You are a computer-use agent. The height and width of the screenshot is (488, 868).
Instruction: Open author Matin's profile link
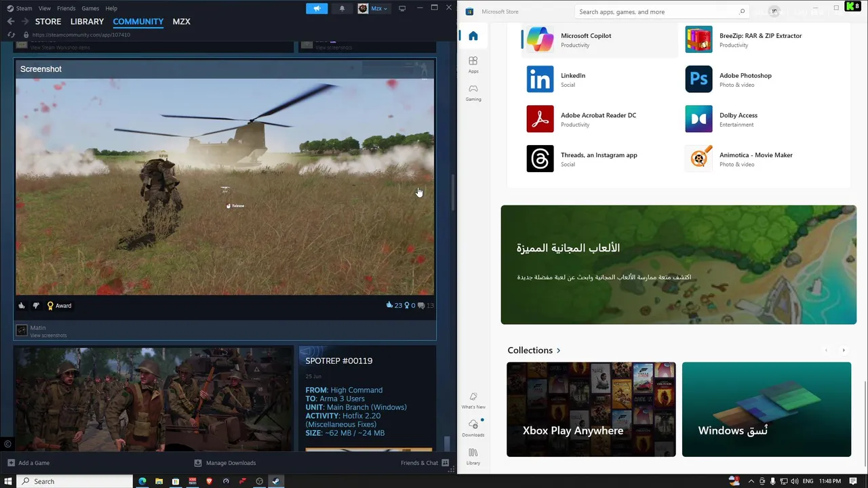[38, 328]
